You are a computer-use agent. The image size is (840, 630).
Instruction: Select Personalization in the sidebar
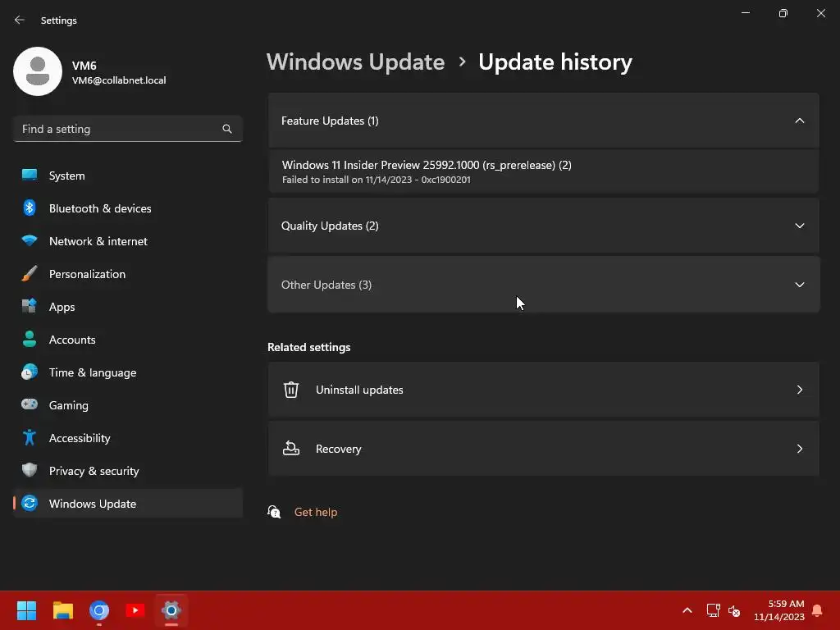pyautogui.click(x=127, y=274)
